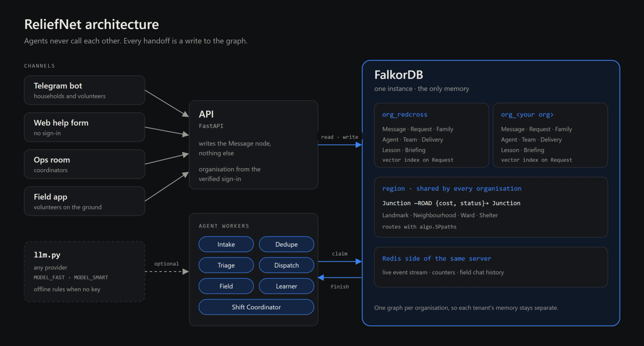Click 'Redis side of the same server'
The image size is (644, 346).
click(437, 258)
